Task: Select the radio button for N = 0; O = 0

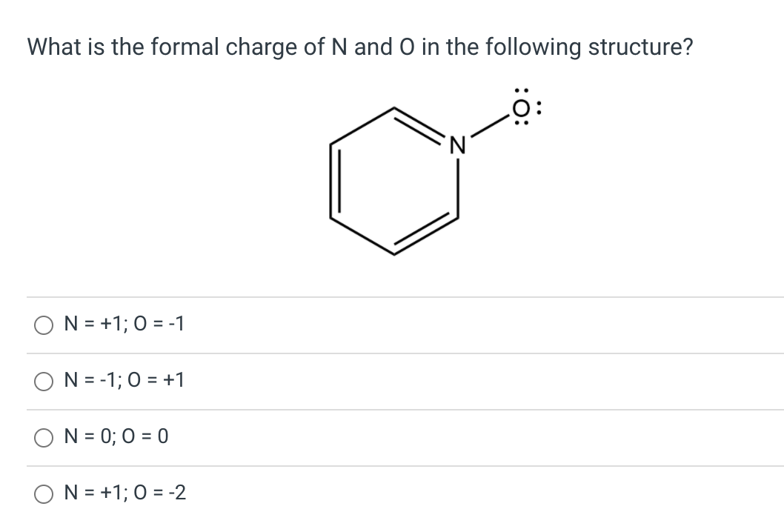Action: (44, 437)
